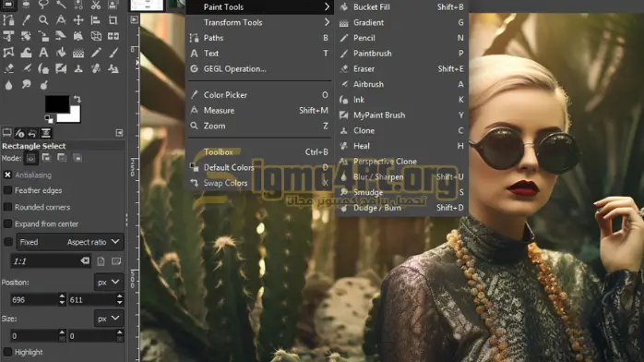Select the Zoom magnifier toolbox icon

(x=43, y=20)
